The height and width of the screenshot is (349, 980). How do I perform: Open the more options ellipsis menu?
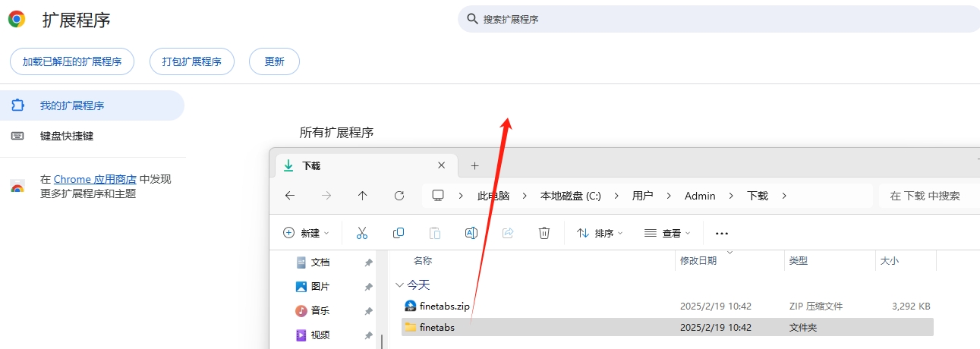(x=722, y=233)
